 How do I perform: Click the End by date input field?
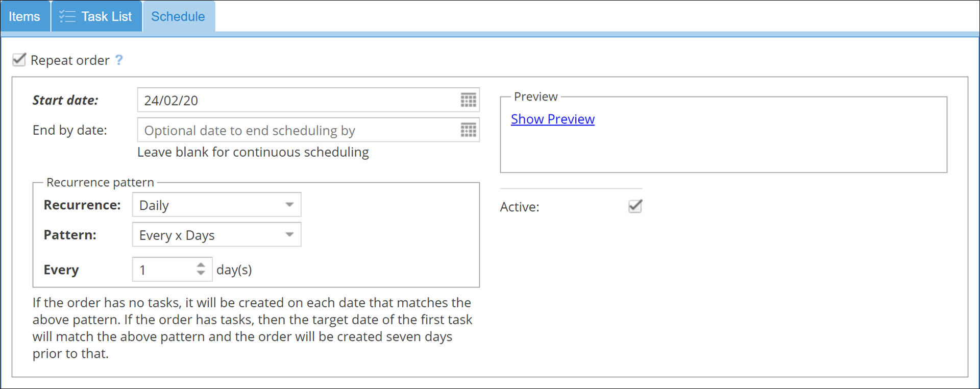[x=296, y=130]
